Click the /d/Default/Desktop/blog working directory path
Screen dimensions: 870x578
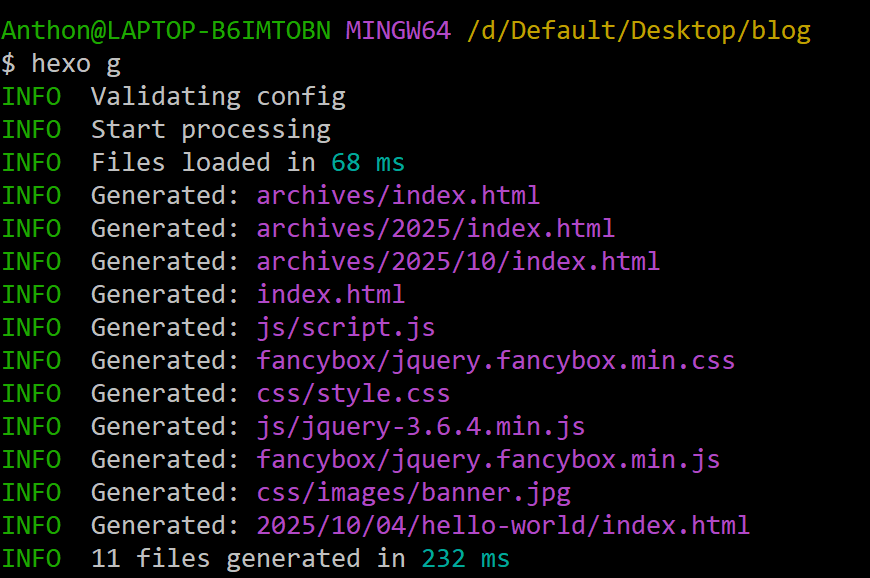point(638,30)
